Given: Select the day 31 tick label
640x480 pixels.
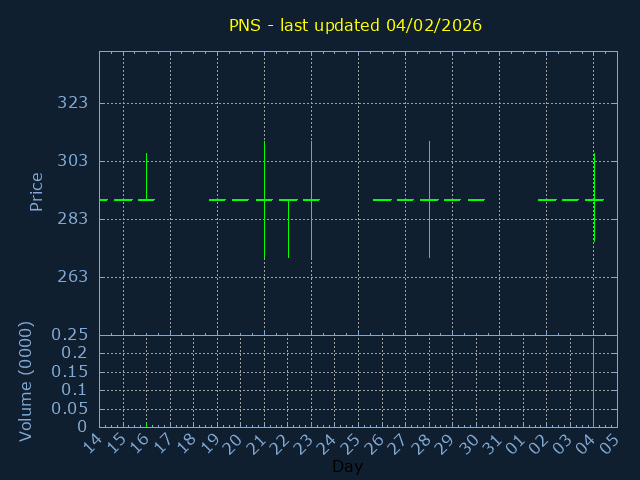Looking at the screenshot, I should tap(491, 443).
